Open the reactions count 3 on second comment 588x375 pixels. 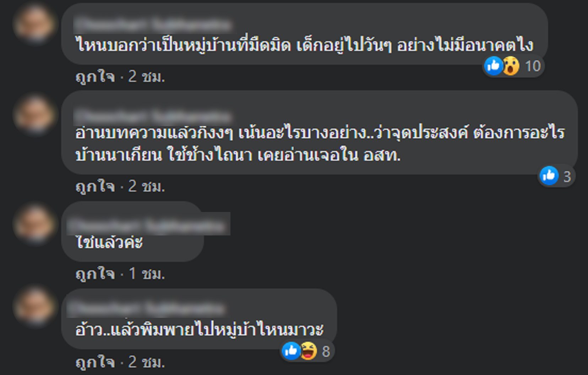click(x=567, y=176)
